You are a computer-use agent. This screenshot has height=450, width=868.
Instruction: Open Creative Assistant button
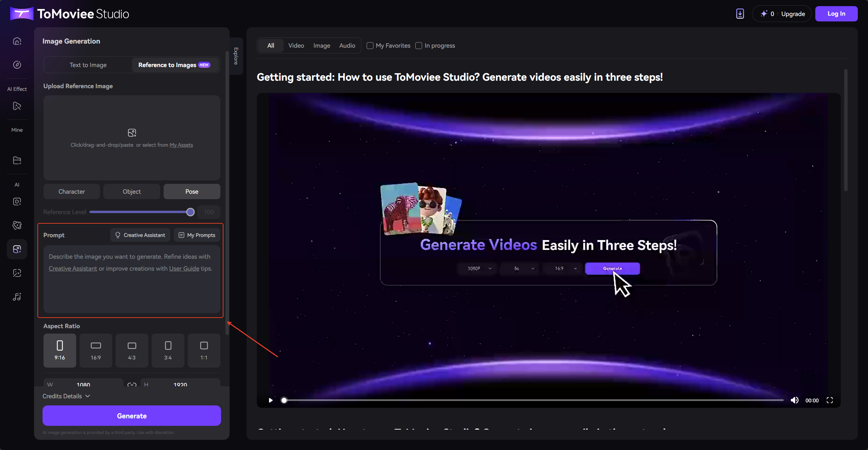(x=140, y=235)
